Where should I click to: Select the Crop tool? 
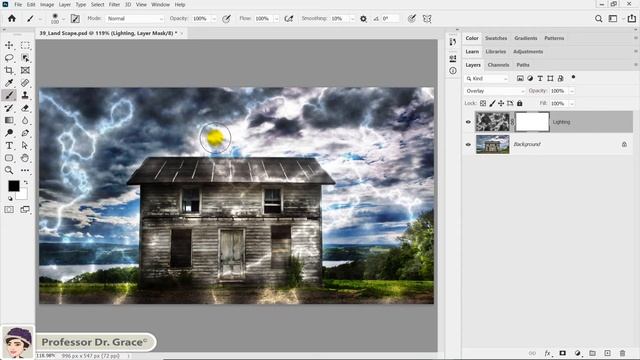pos(9,70)
